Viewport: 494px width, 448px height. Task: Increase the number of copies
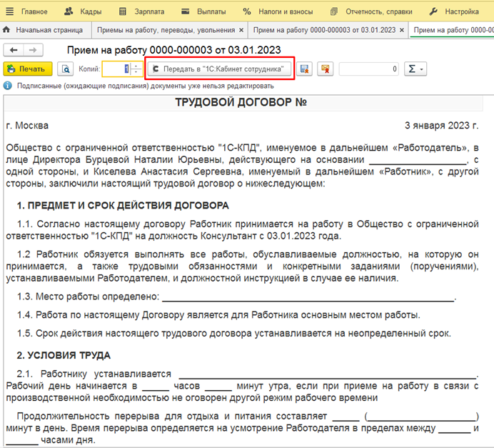[x=136, y=66]
